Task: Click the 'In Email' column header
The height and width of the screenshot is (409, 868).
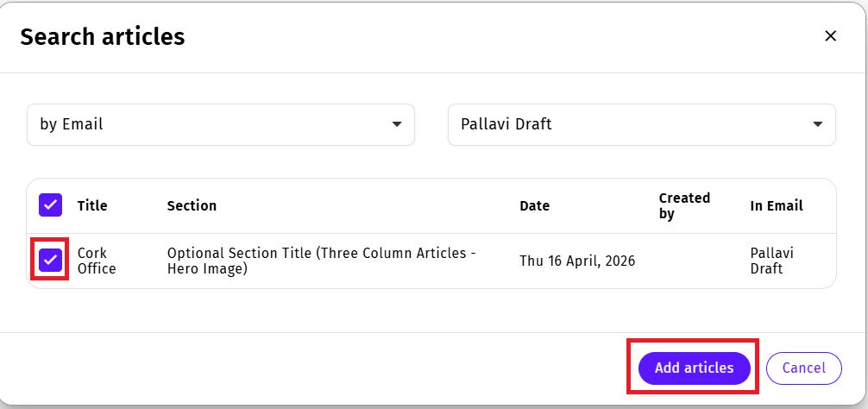Action: (x=777, y=205)
